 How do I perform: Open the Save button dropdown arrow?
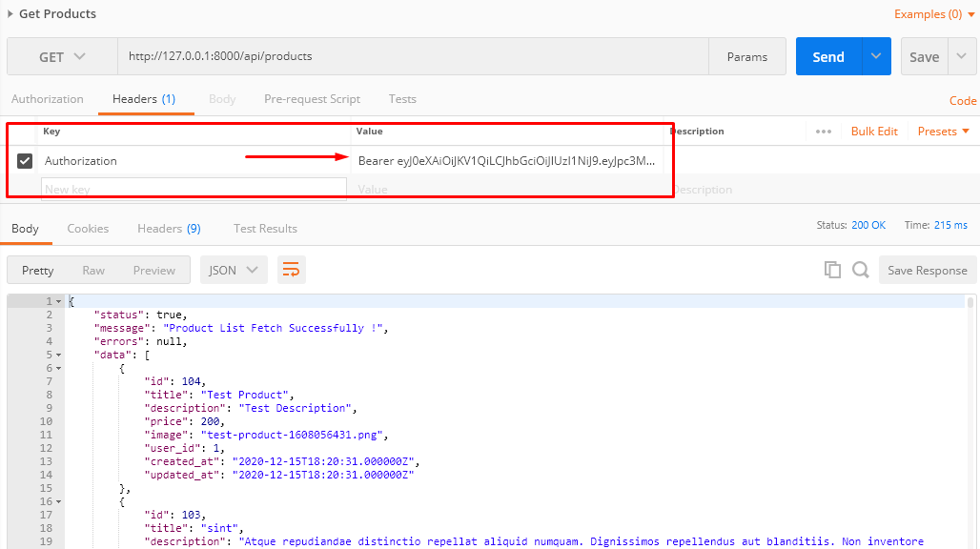(x=962, y=56)
